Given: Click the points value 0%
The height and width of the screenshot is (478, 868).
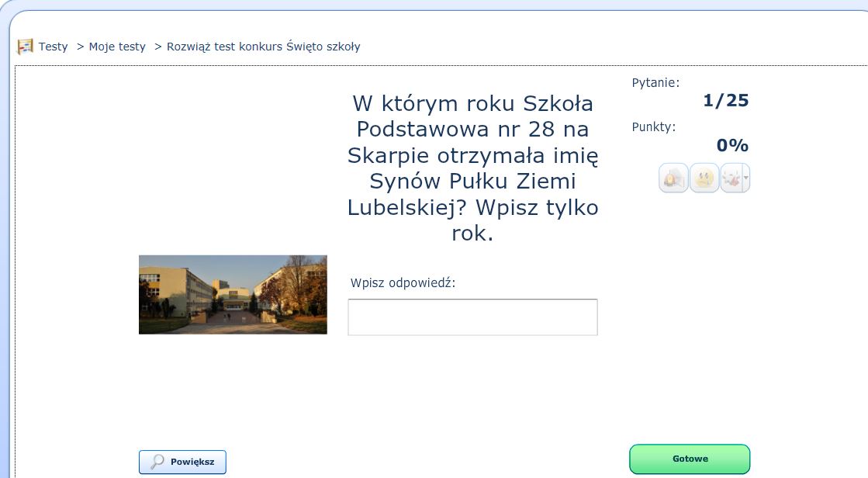Looking at the screenshot, I should coord(732,145).
